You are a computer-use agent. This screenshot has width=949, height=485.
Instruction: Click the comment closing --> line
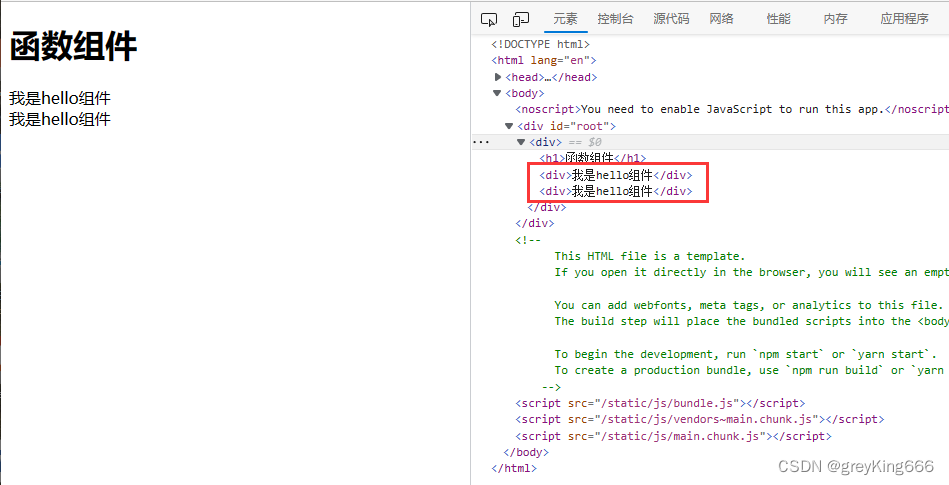(551, 387)
